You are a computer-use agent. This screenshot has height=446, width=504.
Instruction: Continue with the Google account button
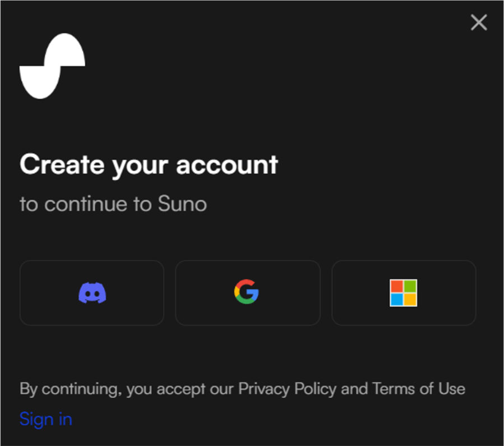point(248,293)
